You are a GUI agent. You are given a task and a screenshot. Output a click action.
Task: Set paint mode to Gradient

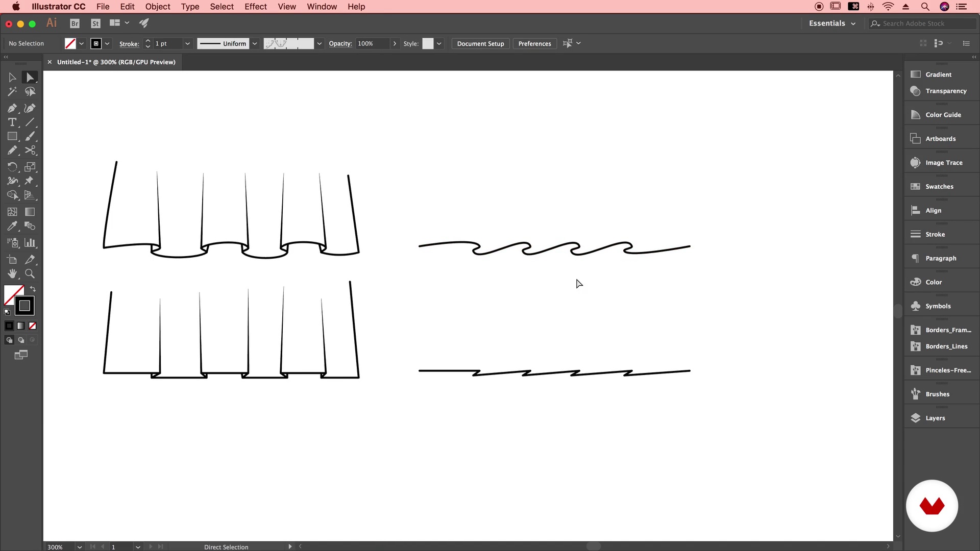(21, 326)
